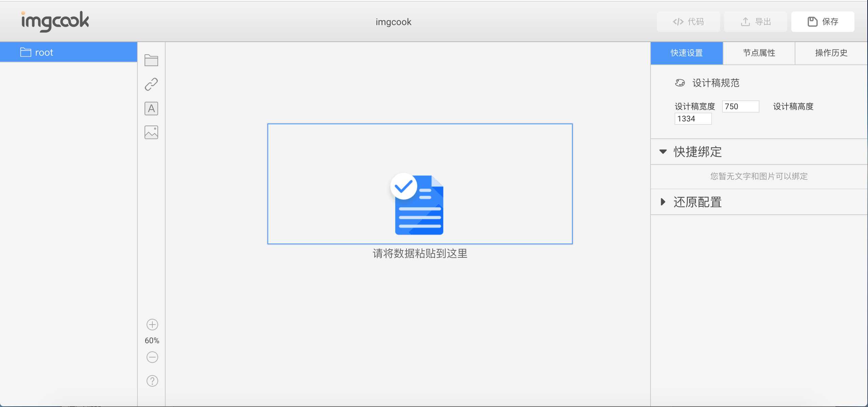Open the 代码 code button

point(688,22)
